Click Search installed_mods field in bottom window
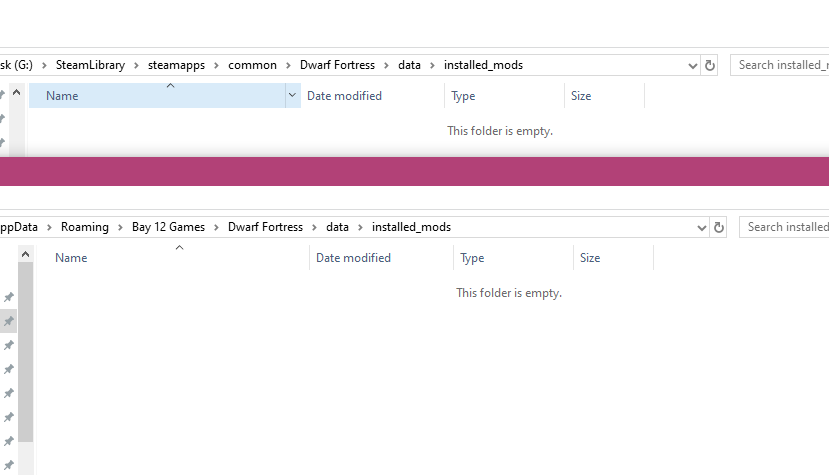The image size is (829, 475). 784,227
